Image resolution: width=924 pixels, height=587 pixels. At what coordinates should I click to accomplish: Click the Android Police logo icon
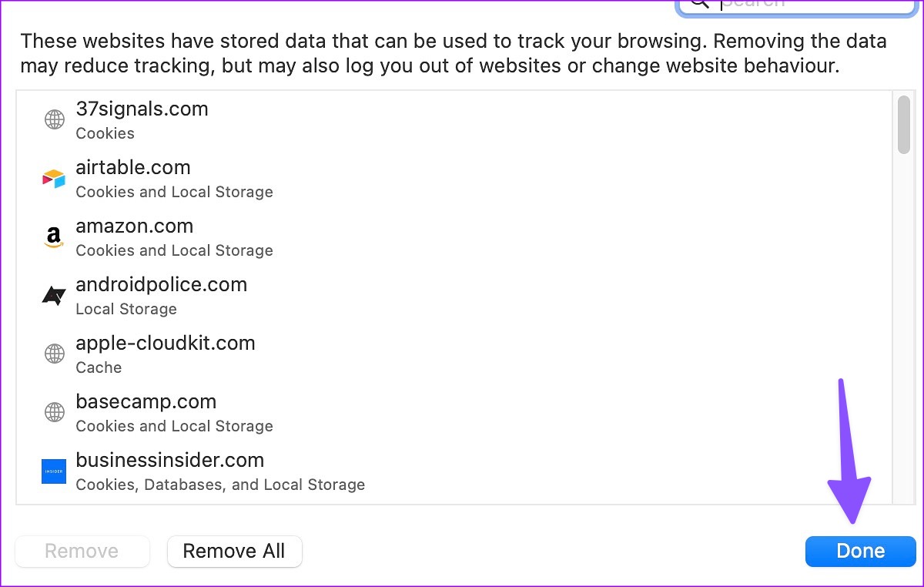tap(54, 296)
